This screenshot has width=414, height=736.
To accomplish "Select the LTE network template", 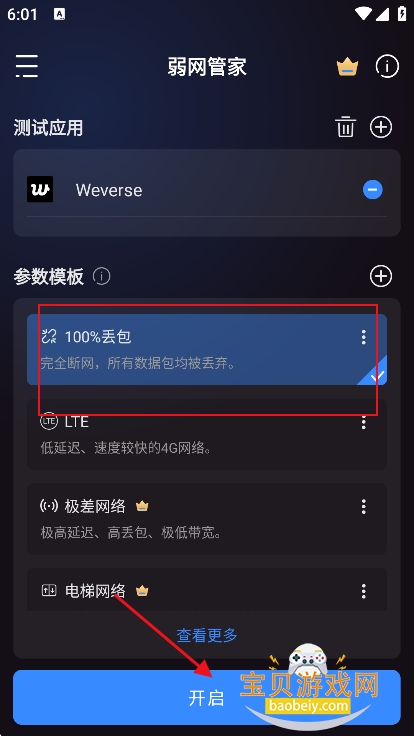I will coord(207,434).
